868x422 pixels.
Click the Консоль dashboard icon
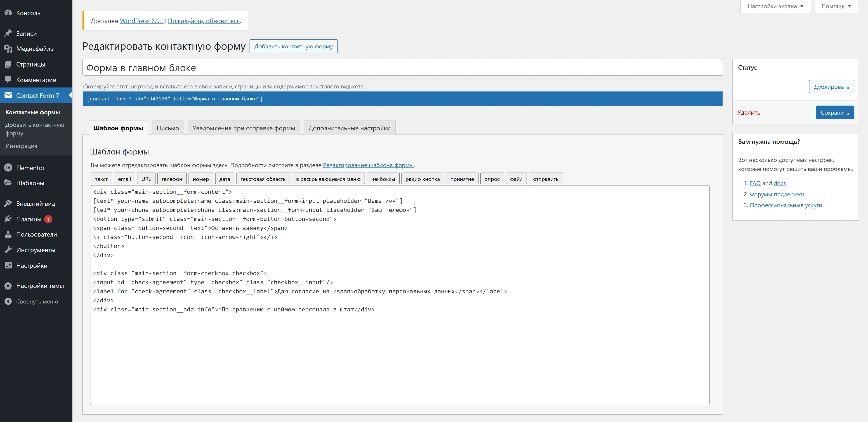8,13
